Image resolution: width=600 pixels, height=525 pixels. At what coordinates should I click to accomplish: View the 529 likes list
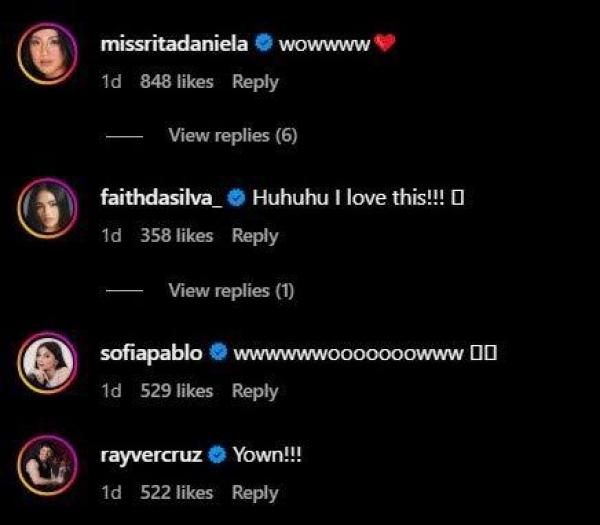[177, 391]
